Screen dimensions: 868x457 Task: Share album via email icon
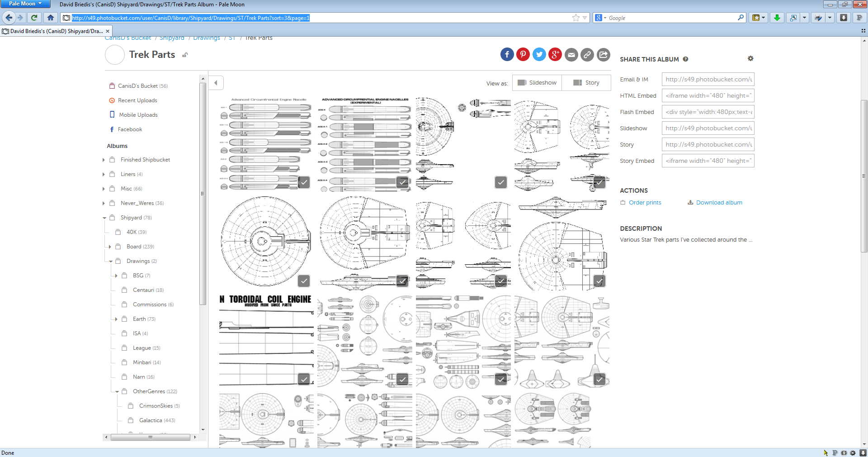click(571, 55)
